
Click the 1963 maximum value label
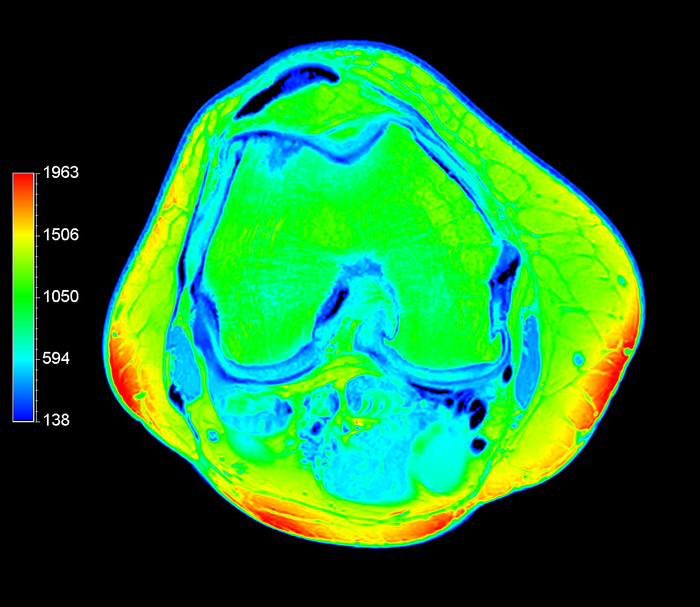pos(60,173)
